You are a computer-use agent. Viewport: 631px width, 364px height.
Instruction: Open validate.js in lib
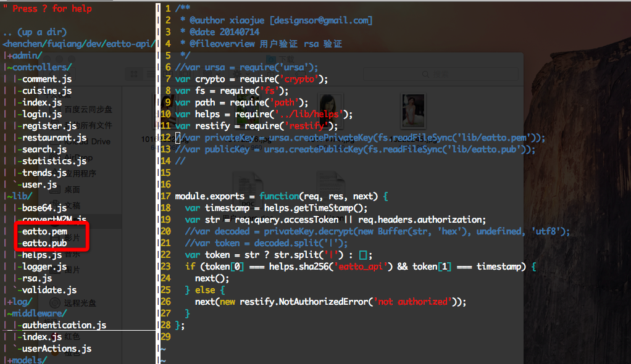coord(49,289)
